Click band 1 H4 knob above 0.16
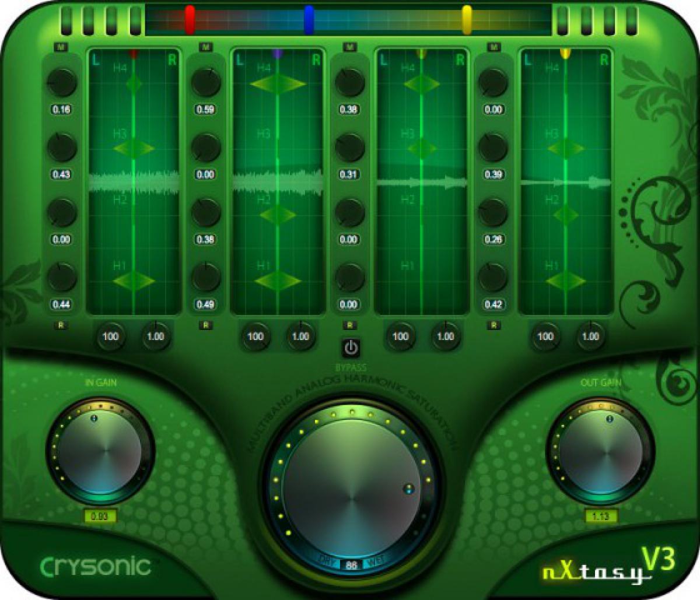Viewport: 700px width, 600px height. (x=62, y=82)
